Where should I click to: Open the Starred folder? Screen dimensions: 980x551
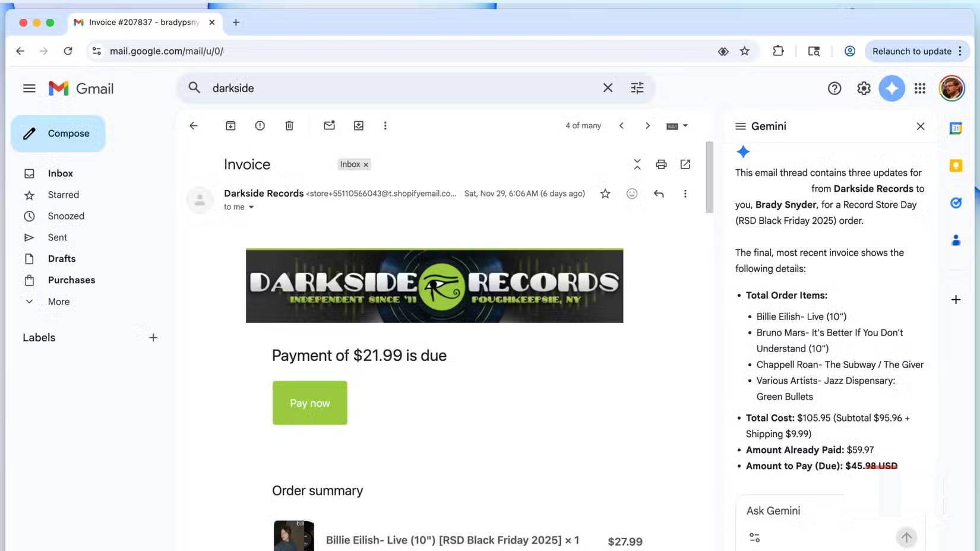[x=63, y=195]
